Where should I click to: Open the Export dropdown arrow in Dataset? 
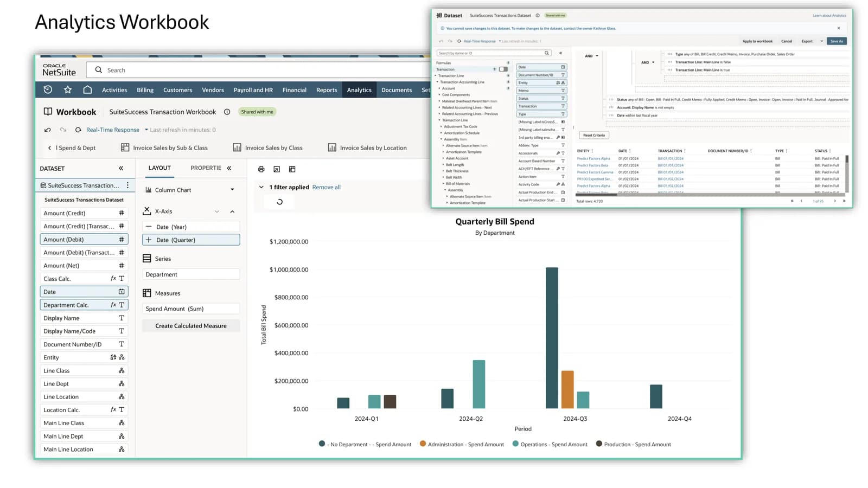pyautogui.click(x=821, y=41)
